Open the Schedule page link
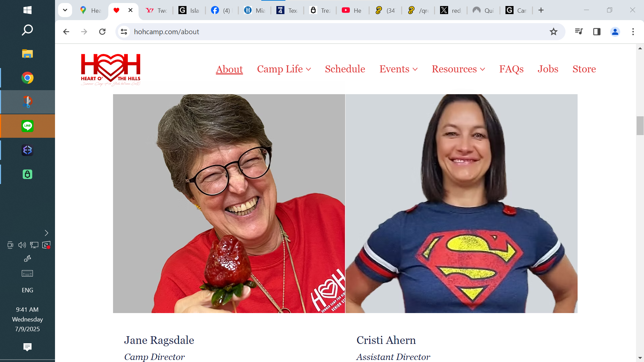The width and height of the screenshot is (644, 362). point(345,69)
